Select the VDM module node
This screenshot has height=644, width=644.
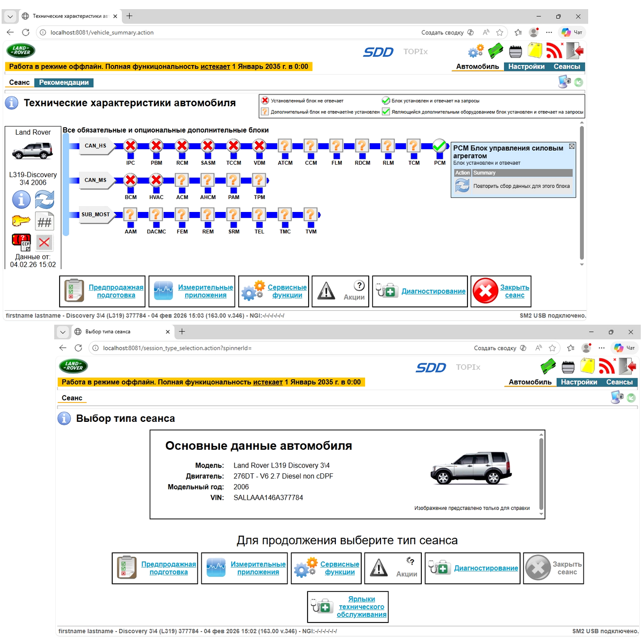coord(259,145)
